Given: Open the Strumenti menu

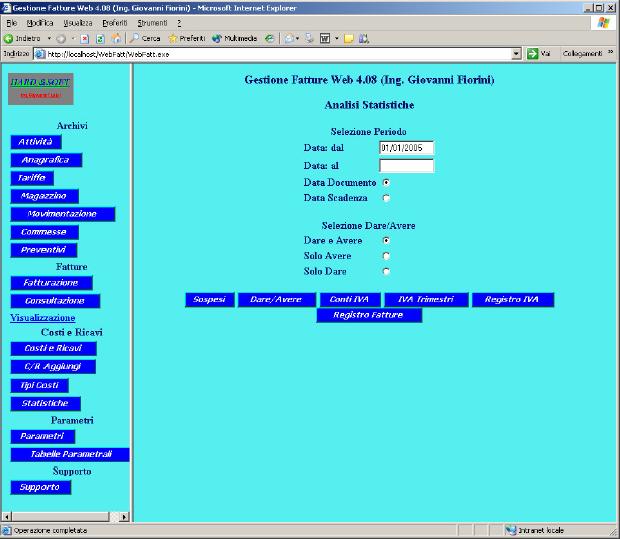Looking at the screenshot, I should 152,23.
